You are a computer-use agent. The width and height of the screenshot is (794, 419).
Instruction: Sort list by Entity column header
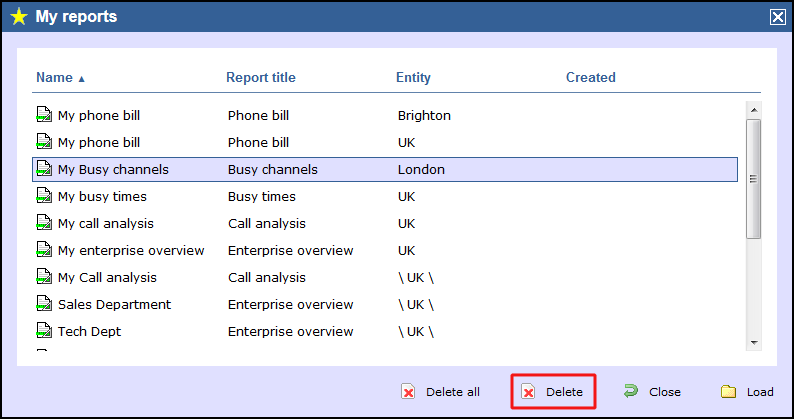tap(413, 78)
